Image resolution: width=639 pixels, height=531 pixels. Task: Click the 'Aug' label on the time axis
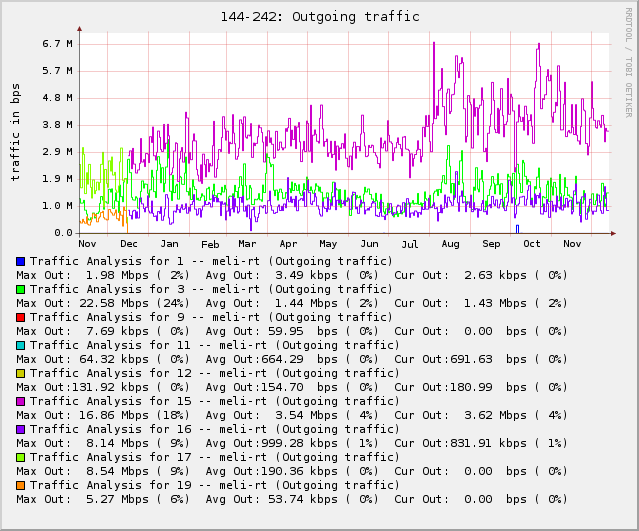point(450,244)
